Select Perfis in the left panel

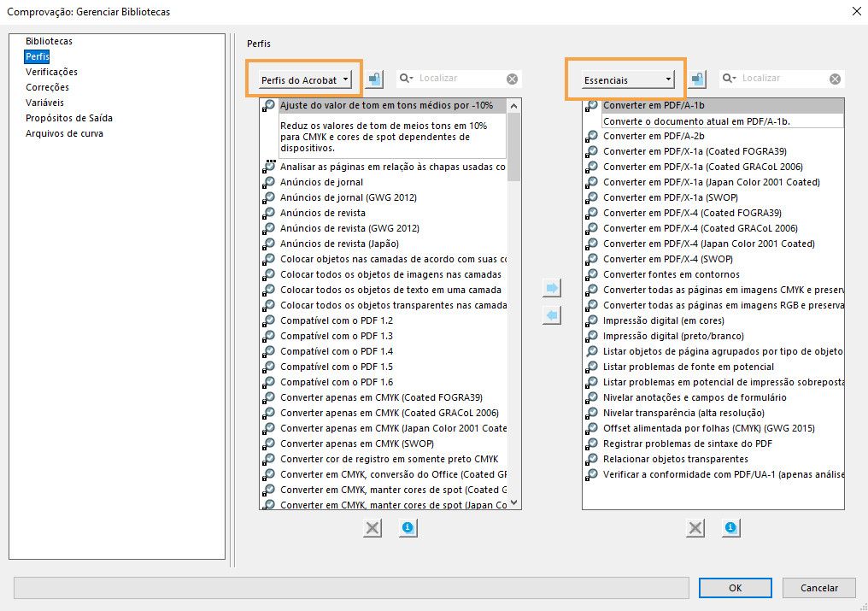coord(37,56)
